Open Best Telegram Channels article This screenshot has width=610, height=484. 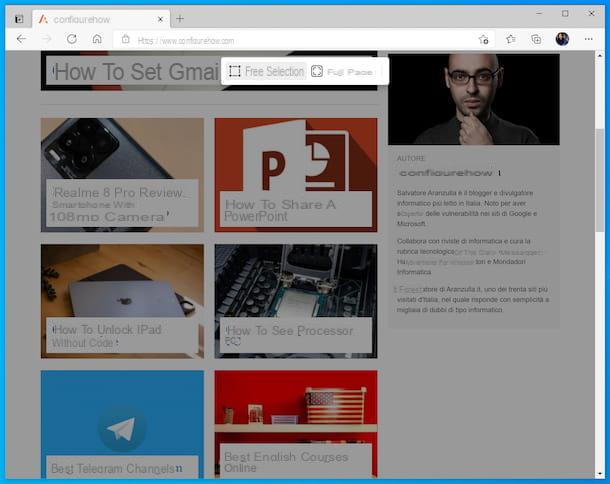click(x=122, y=468)
